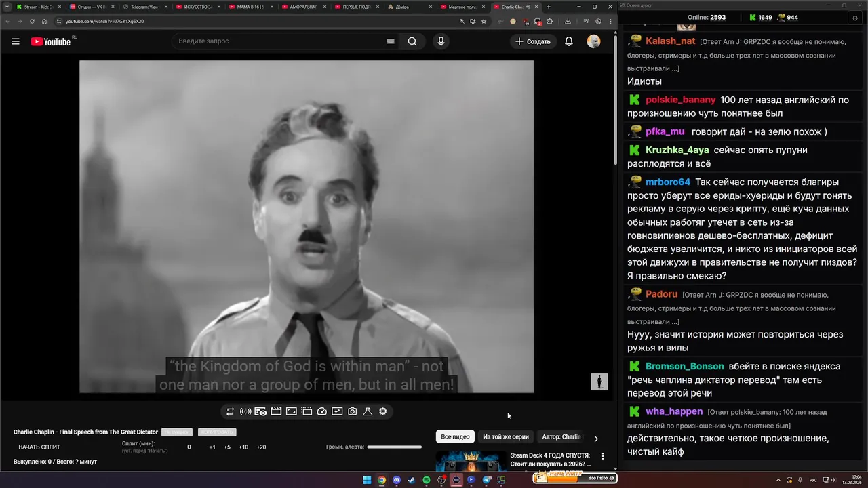Click the video filters plus-screen icon
868x488 pixels.
(x=337, y=411)
